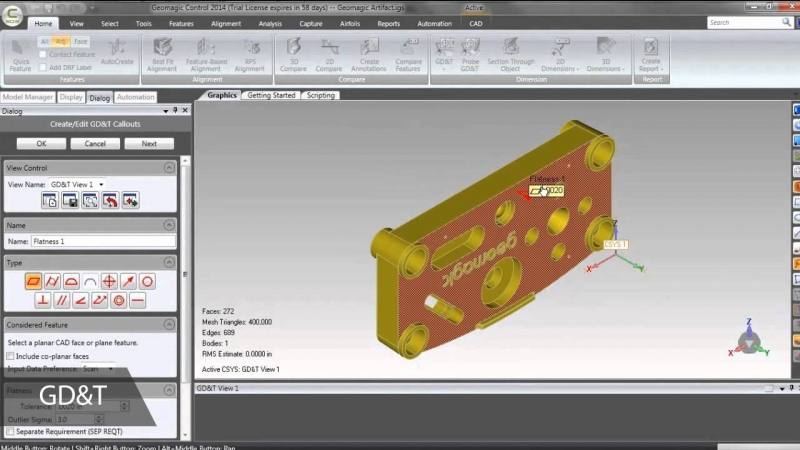The height and width of the screenshot is (450, 800).
Task: Check Separate Requirement (SEP REQT)
Action: (10, 432)
